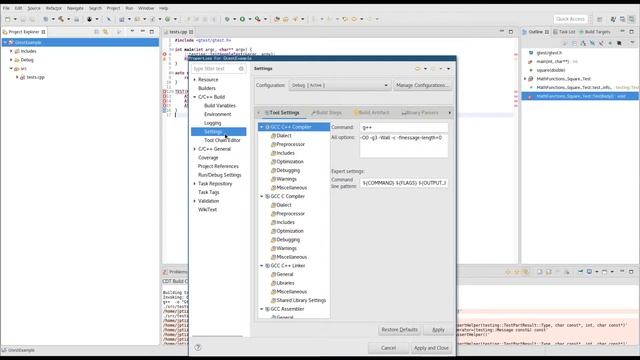Select Shared Library Settings under GCC C++ Linker
This screenshot has width=640, height=360.
[301, 300]
